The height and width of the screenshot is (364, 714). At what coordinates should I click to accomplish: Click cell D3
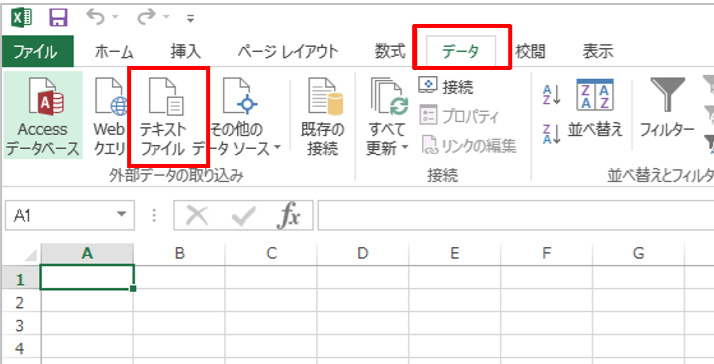pos(363,324)
